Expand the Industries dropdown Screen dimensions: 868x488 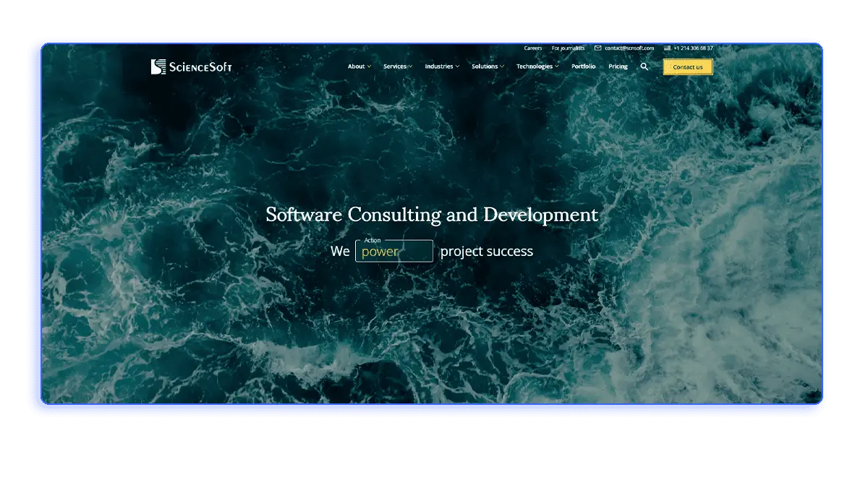(441, 66)
